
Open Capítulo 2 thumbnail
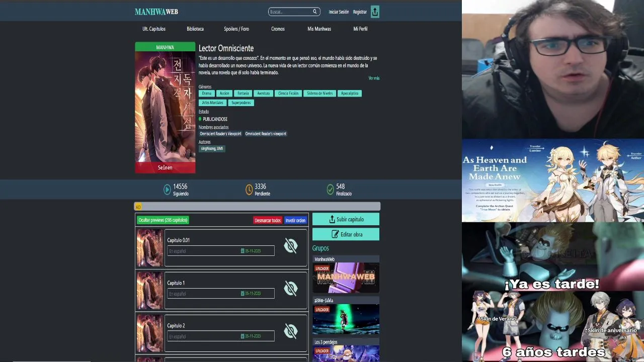click(150, 333)
